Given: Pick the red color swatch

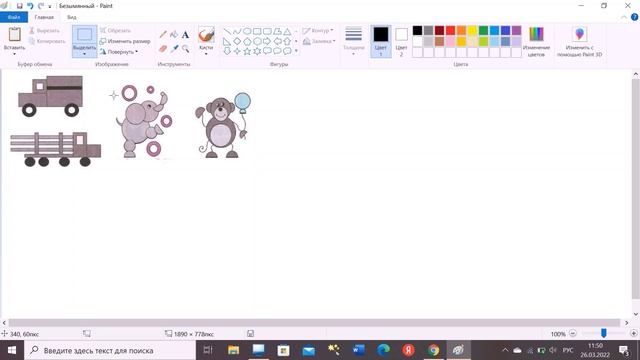Looking at the screenshot, I should coord(450,31).
